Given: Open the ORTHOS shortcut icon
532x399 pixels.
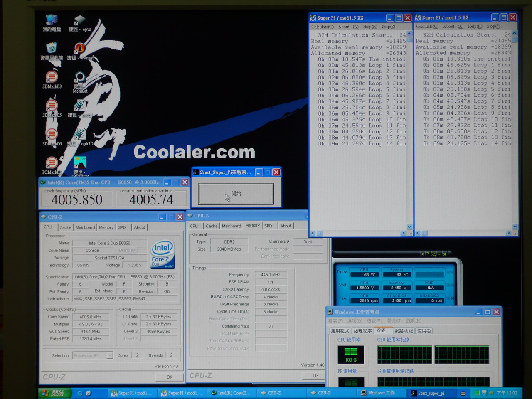Looking at the screenshot, I should tap(79, 163).
